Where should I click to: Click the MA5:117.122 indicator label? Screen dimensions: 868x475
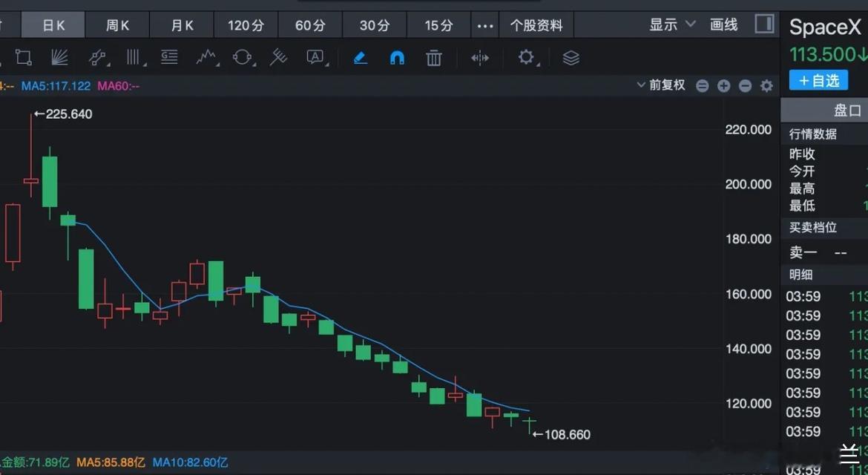click(56, 86)
